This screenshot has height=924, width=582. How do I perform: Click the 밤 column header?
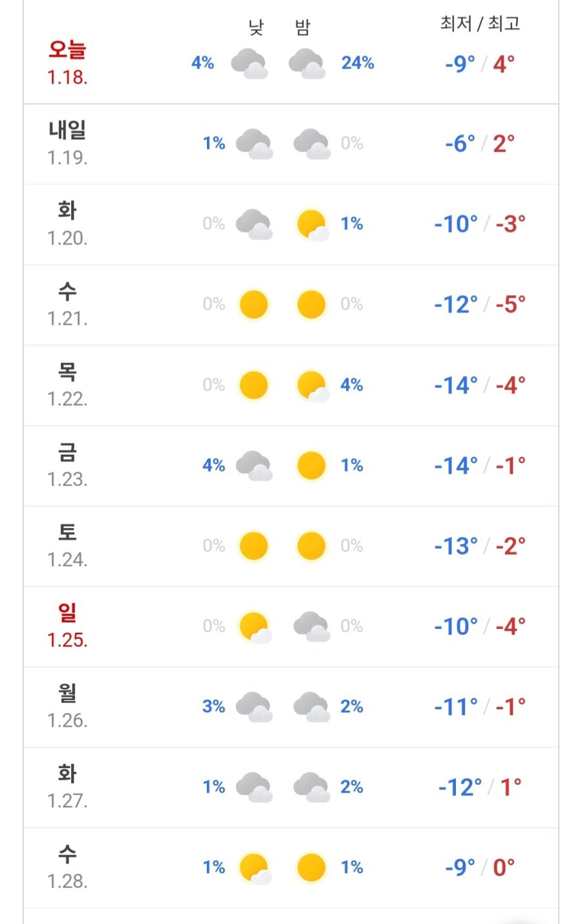point(303,27)
